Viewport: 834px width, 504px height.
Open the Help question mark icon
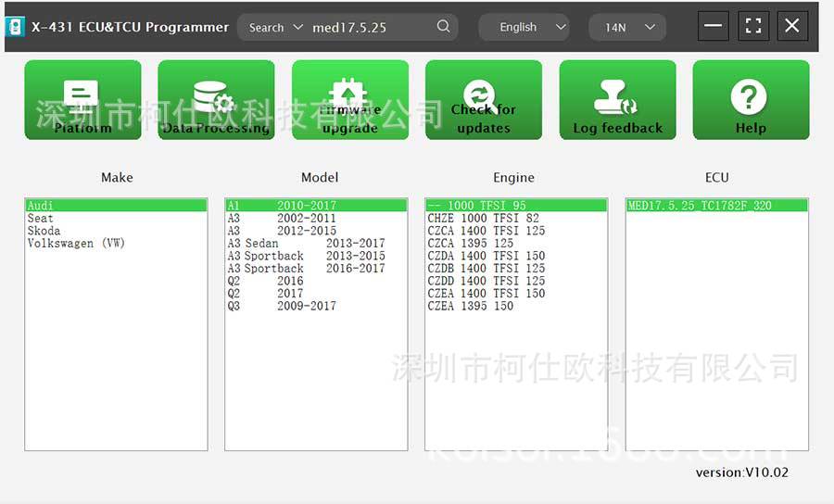(x=751, y=100)
